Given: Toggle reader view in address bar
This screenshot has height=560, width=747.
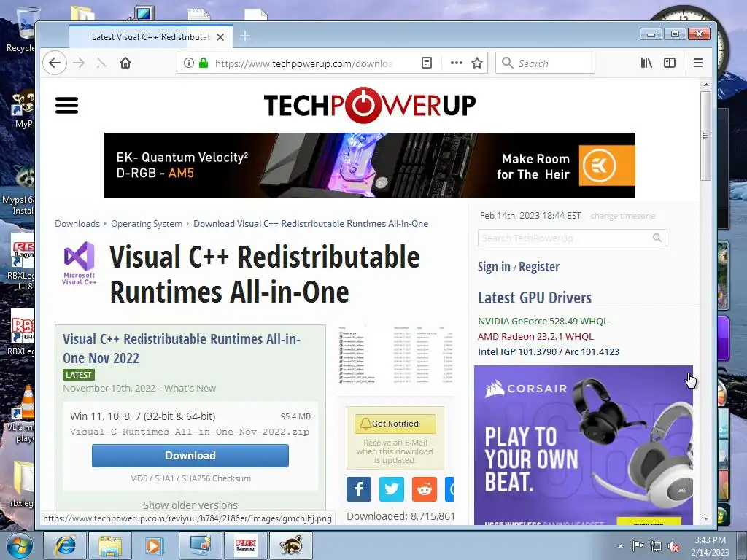Looking at the screenshot, I should [x=427, y=63].
